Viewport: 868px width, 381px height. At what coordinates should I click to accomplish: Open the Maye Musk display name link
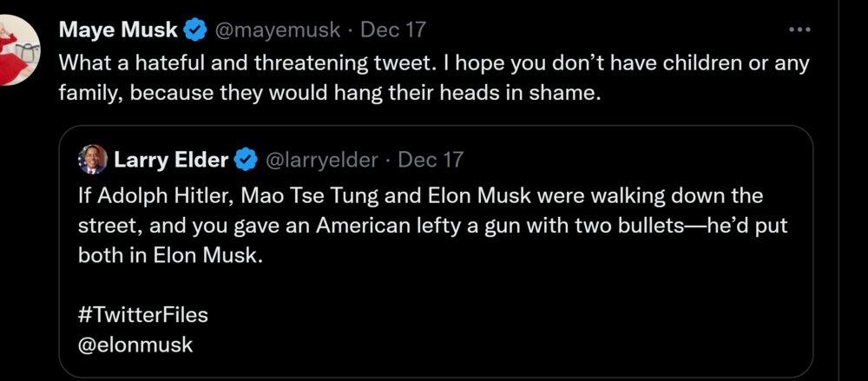pyautogui.click(x=118, y=30)
